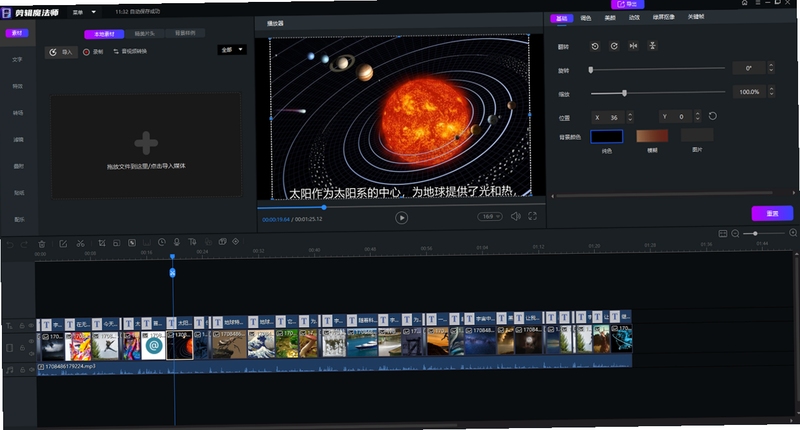Click the purple 重置 reset button
The image size is (800, 430).
click(x=772, y=213)
